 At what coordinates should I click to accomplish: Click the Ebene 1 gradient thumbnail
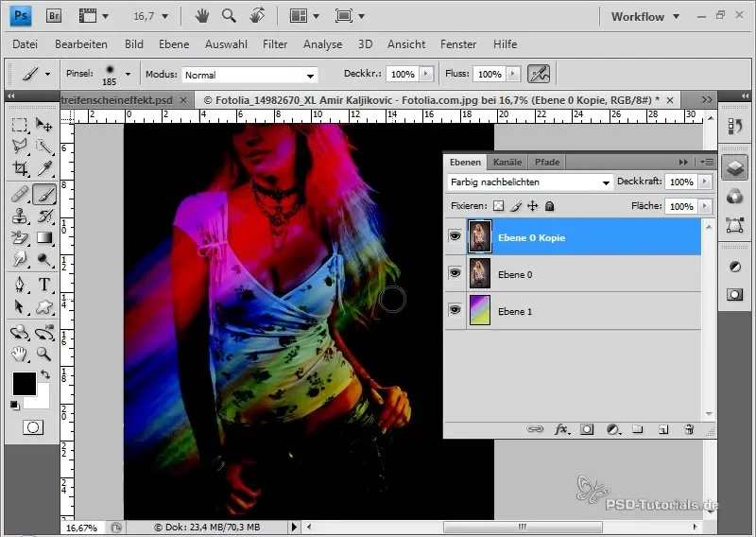(480, 310)
